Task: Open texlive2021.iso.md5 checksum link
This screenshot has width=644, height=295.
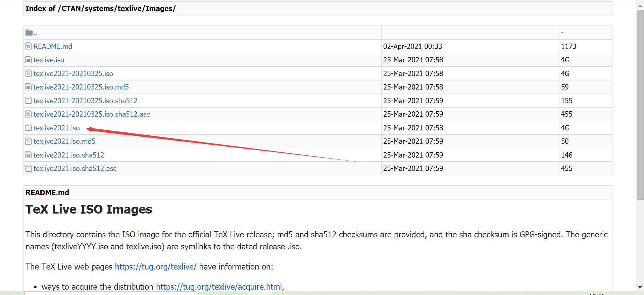Action: pyautogui.click(x=64, y=141)
